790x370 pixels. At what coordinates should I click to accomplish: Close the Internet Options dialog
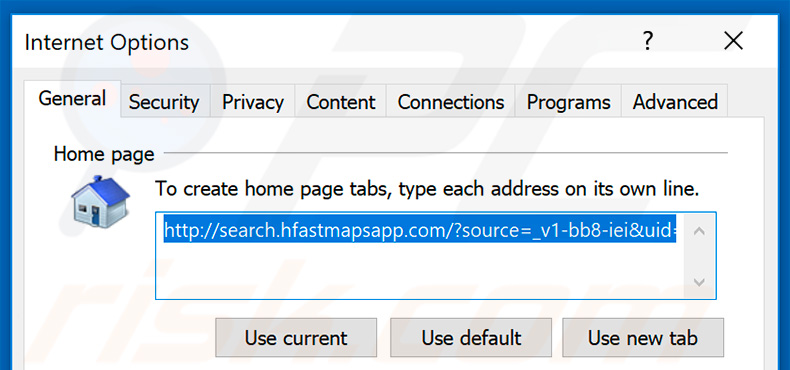733,41
